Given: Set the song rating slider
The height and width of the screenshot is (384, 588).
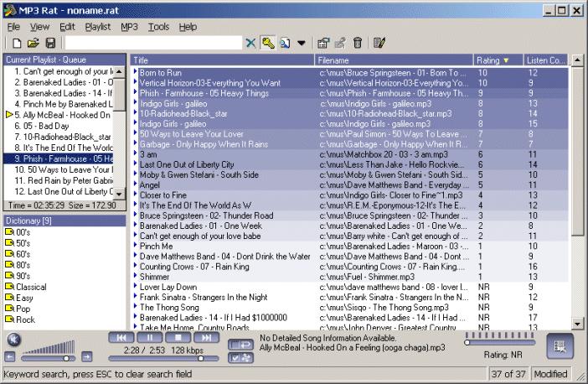Looking at the screenshot, I should pyautogui.click(x=500, y=342).
